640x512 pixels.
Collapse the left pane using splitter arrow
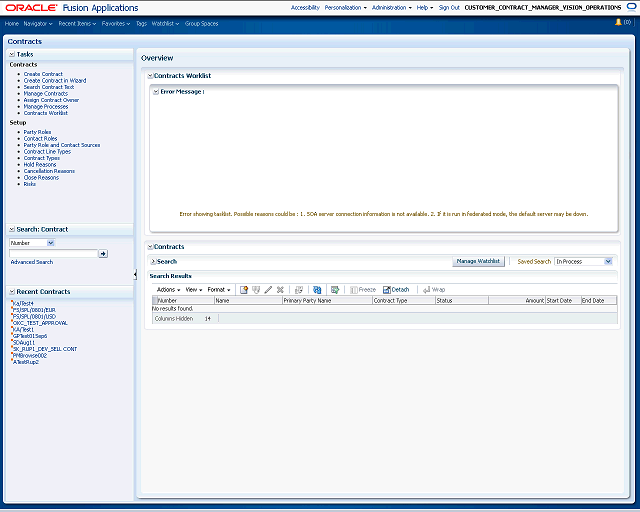(x=135, y=274)
